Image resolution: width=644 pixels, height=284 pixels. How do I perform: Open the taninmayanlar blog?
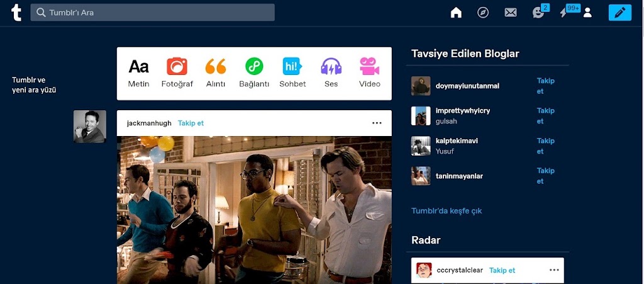tap(459, 176)
